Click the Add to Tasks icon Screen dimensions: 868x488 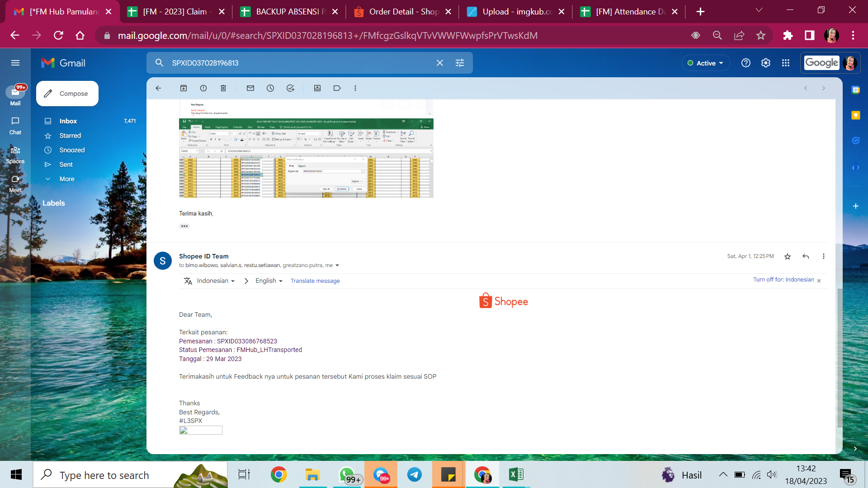[290, 88]
